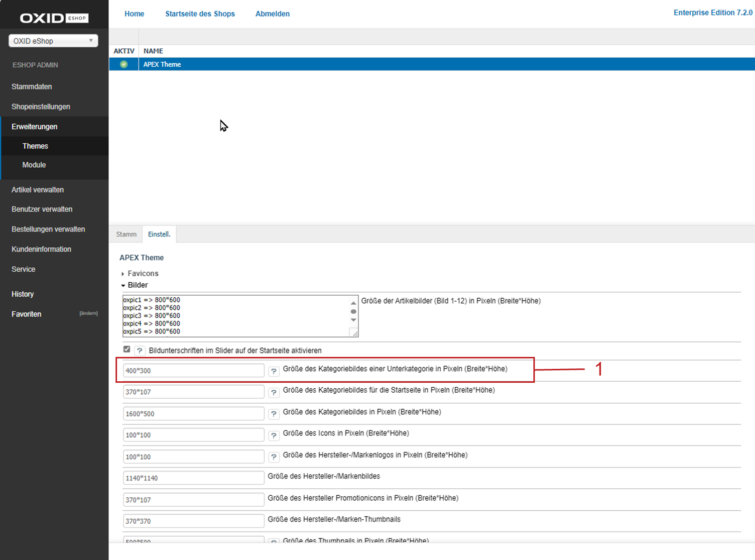Focus the 1140*1140 Markenbild field
755x560 pixels.
[194, 478]
